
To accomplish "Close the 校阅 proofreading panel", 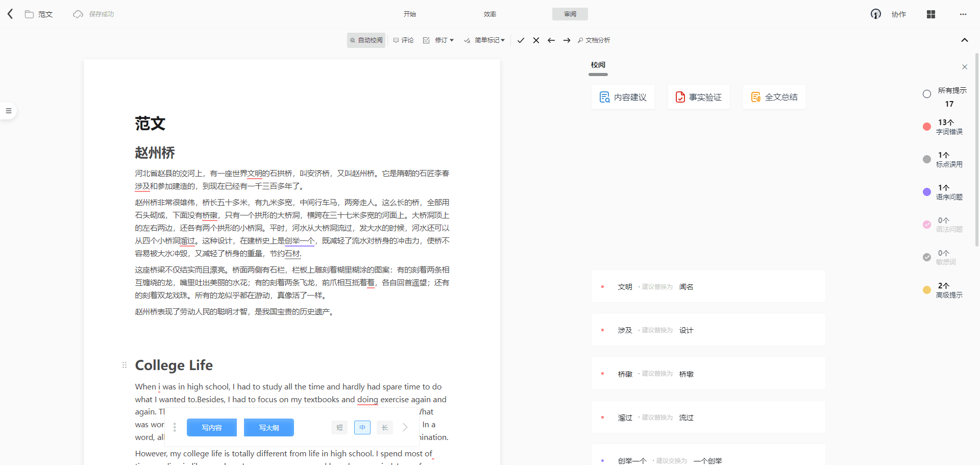I will click(x=965, y=67).
